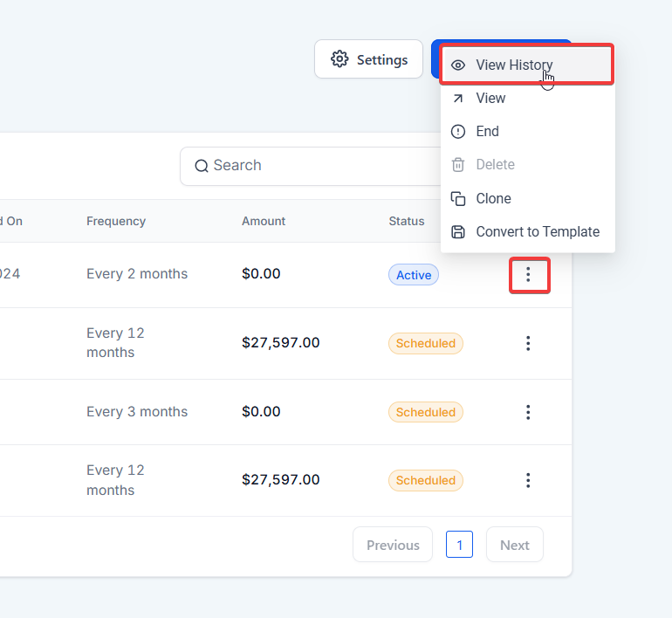Go to the Next page

click(514, 545)
